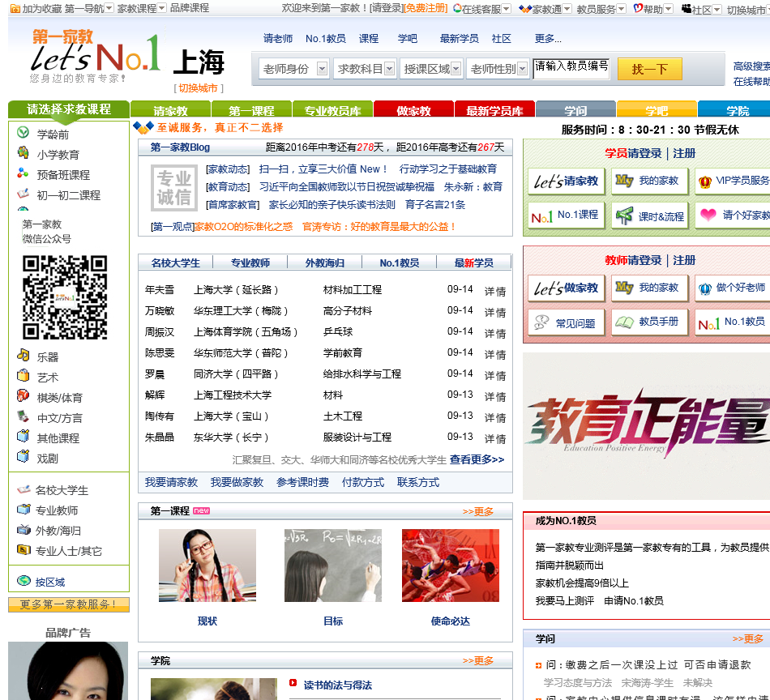Switch to the 专业教员库 tab
Viewport: 770px width, 700px height.
click(x=332, y=109)
